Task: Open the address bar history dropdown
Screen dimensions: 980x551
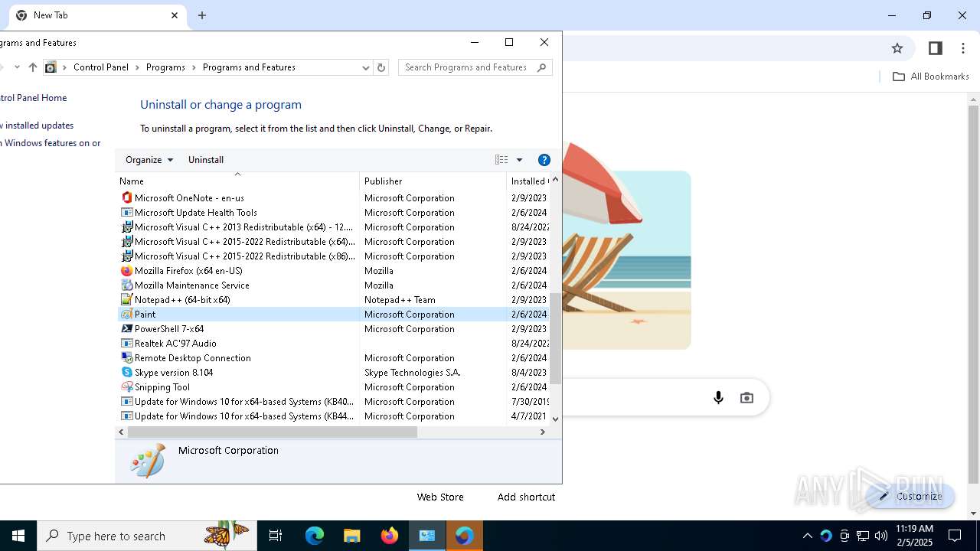Action: (365, 67)
